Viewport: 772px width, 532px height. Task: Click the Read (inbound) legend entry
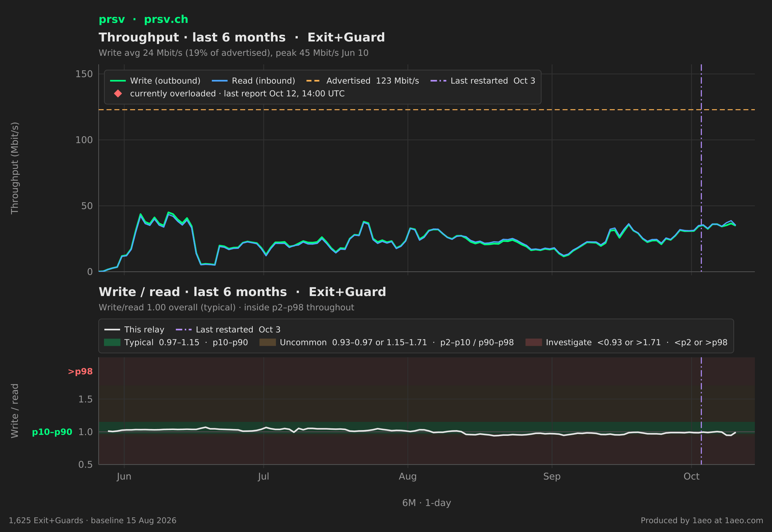(x=253, y=81)
